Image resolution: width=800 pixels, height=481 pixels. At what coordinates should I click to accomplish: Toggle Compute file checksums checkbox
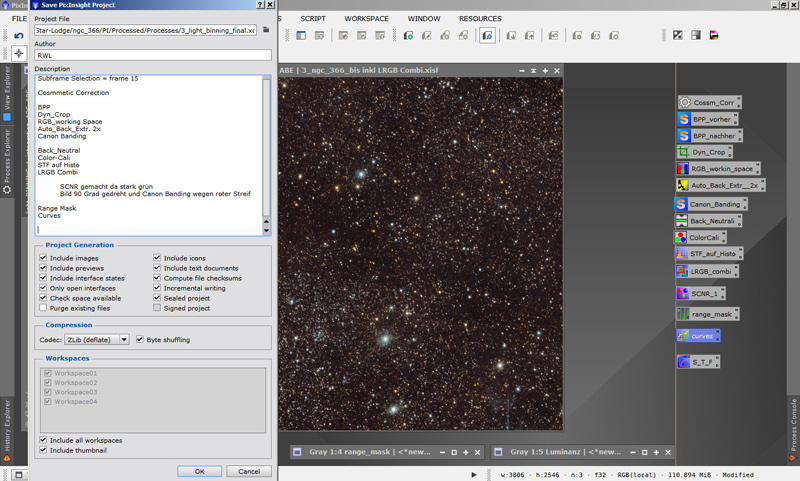pyautogui.click(x=157, y=277)
